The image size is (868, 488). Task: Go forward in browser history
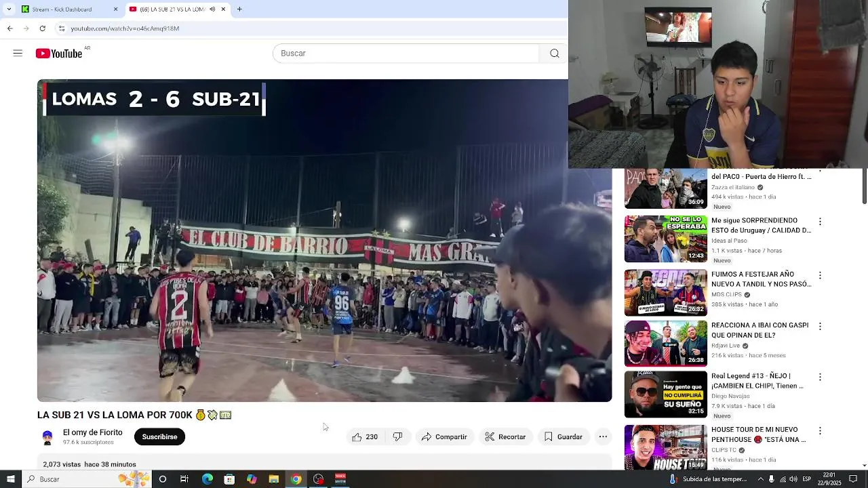(26, 28)
